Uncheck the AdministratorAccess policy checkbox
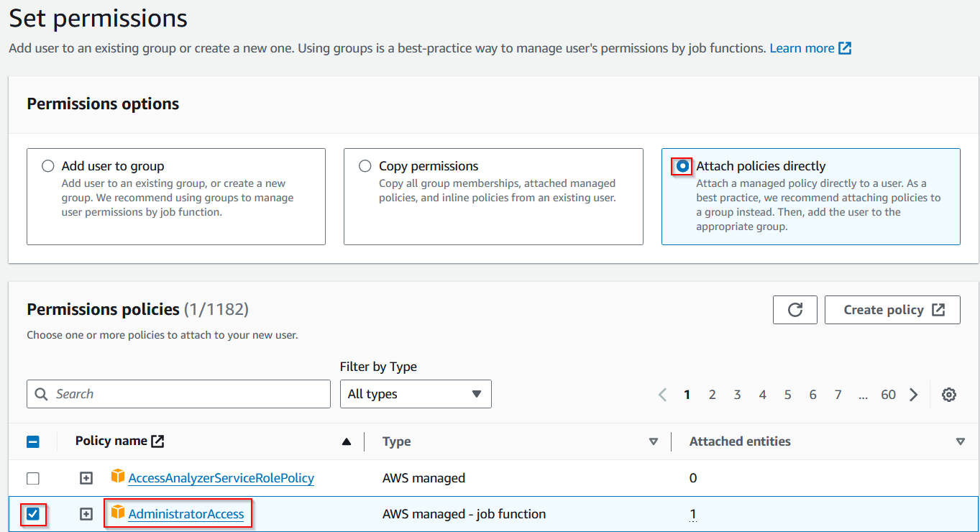This screenshot has width=980, height=532. click(x=33, y=514)
